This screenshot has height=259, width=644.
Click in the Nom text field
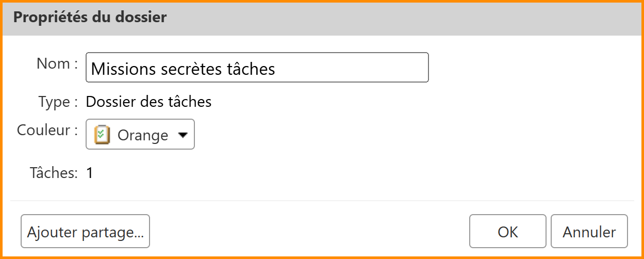pos(257,68)
